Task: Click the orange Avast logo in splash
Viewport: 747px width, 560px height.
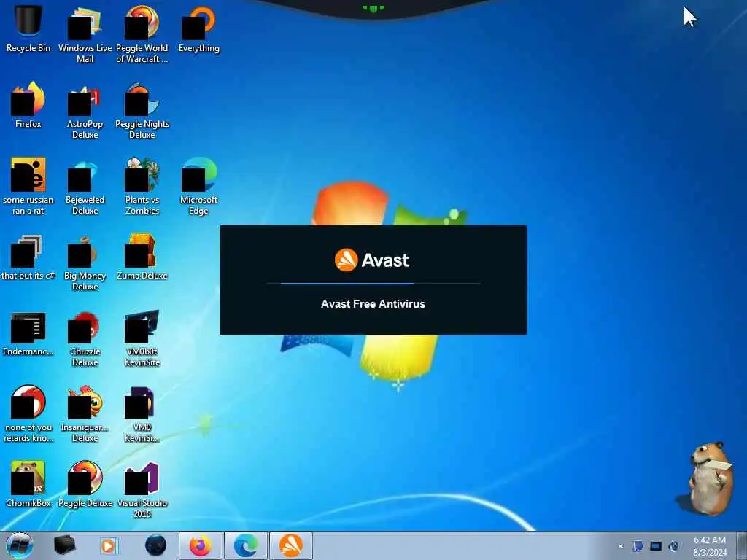Action: point(347,260)
